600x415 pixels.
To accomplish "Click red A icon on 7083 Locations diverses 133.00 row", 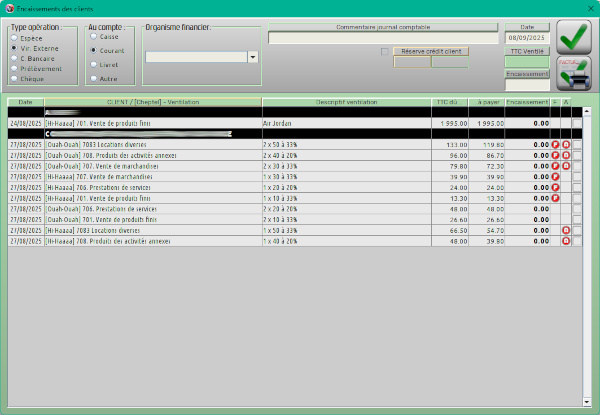I will [566, 145].
